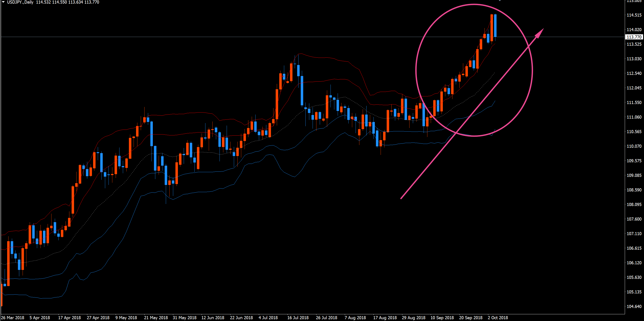Click the 114.515 price axis label

[634, 15]
